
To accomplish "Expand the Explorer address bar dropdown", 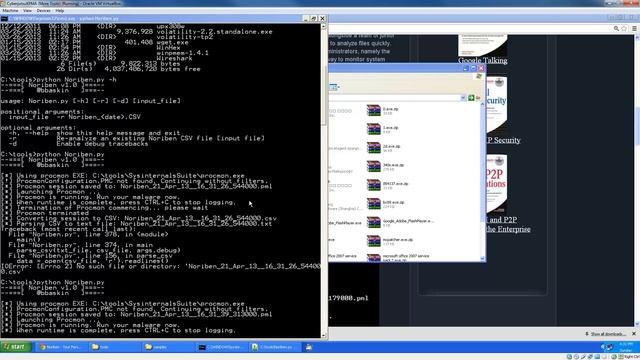I will pos(463,98).
